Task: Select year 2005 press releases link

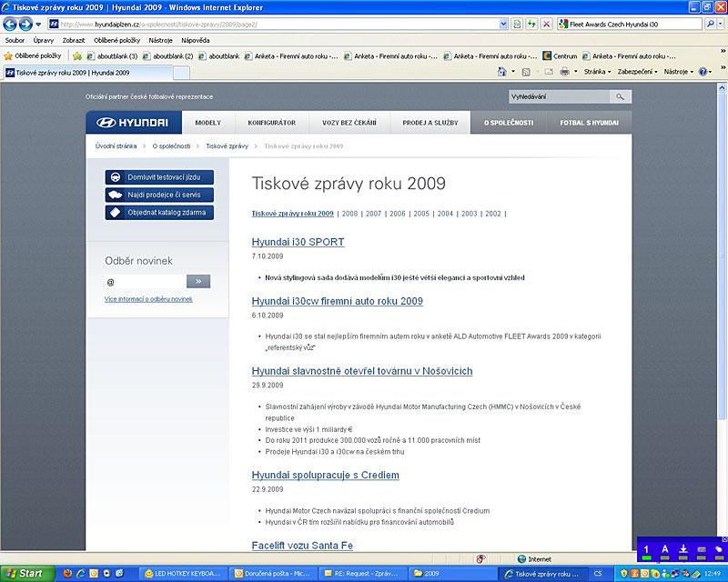Action: point(421,214)
